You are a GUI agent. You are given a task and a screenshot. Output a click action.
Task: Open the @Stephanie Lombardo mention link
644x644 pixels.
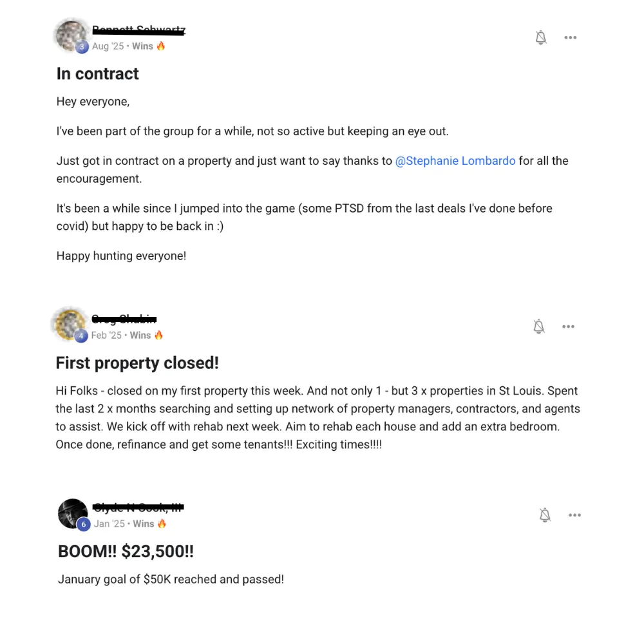coord(455,160)
